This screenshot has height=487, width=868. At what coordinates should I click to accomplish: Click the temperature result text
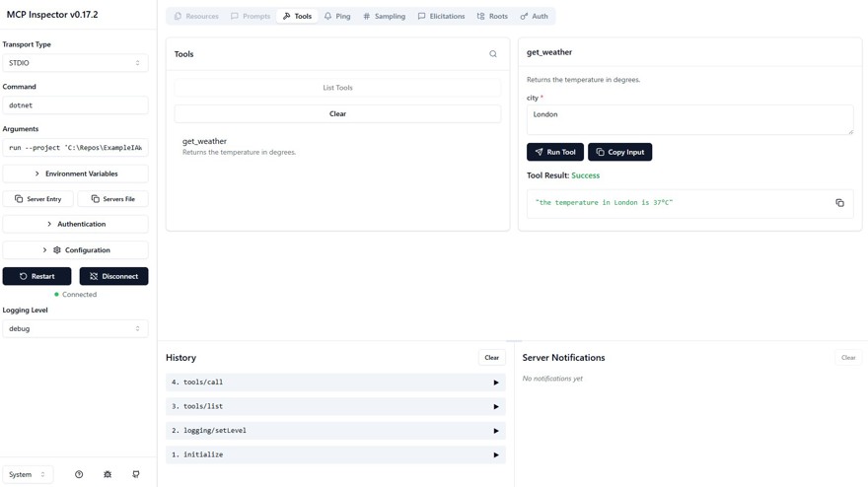604,203
